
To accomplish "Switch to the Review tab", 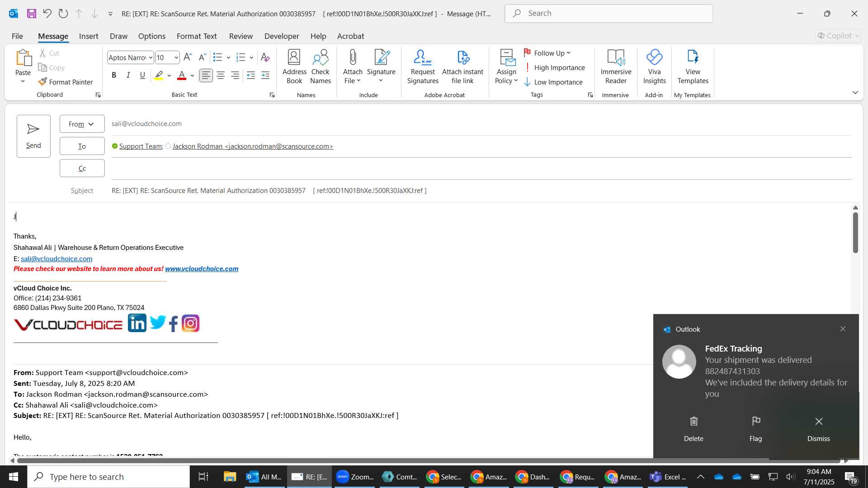I will click(x=241, y=36).
